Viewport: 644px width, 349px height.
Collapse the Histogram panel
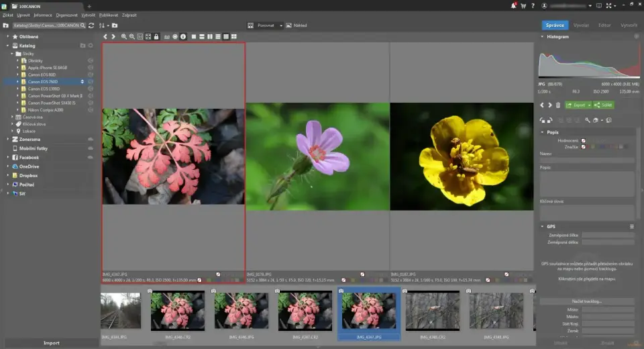(x=543, y=36)
